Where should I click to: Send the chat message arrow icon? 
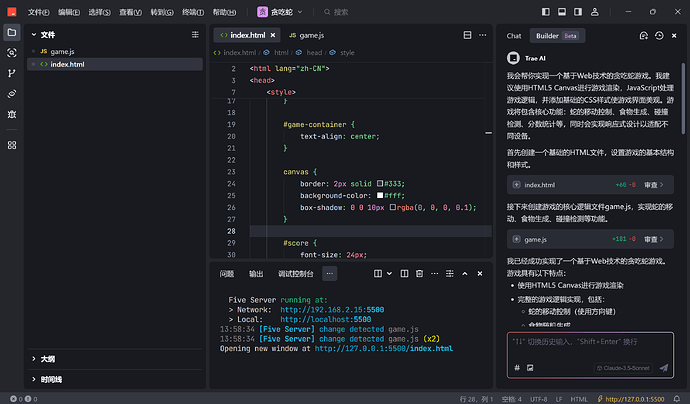tap(664, 367)
